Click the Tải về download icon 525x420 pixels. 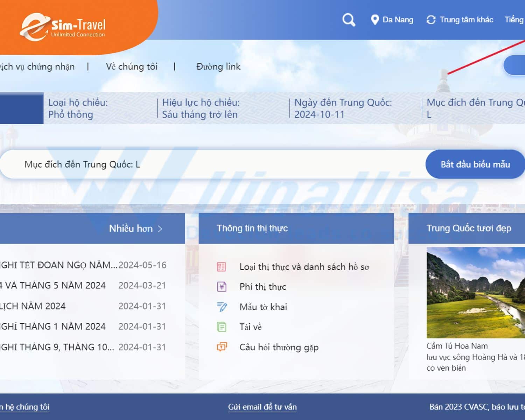[222, 327]
